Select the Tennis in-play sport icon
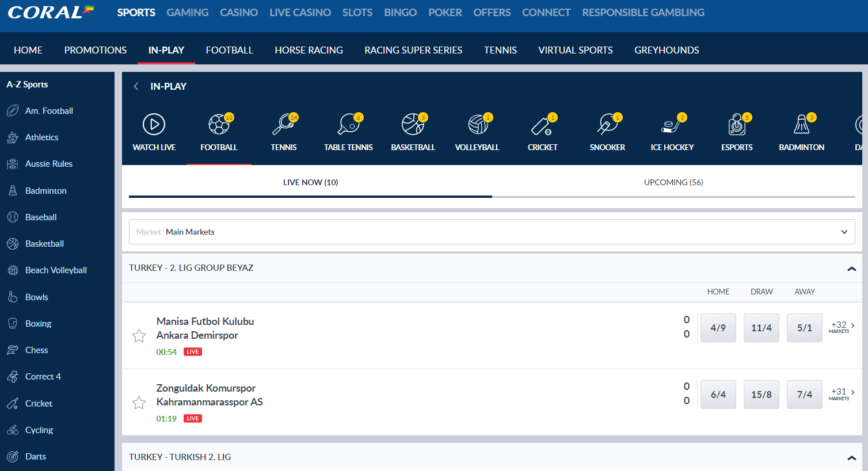 [284, 124]
